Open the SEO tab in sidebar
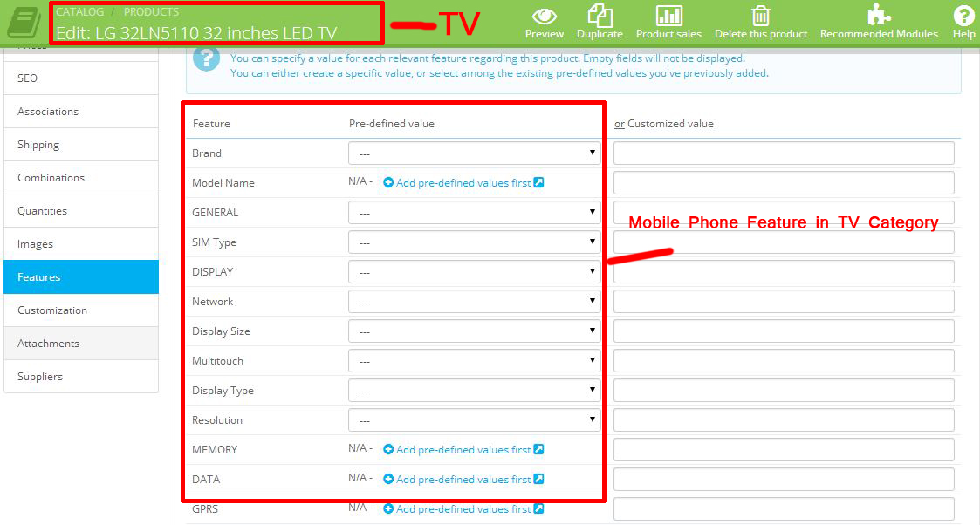The width and height of the screenshot is (980, 525). (81, 78)
